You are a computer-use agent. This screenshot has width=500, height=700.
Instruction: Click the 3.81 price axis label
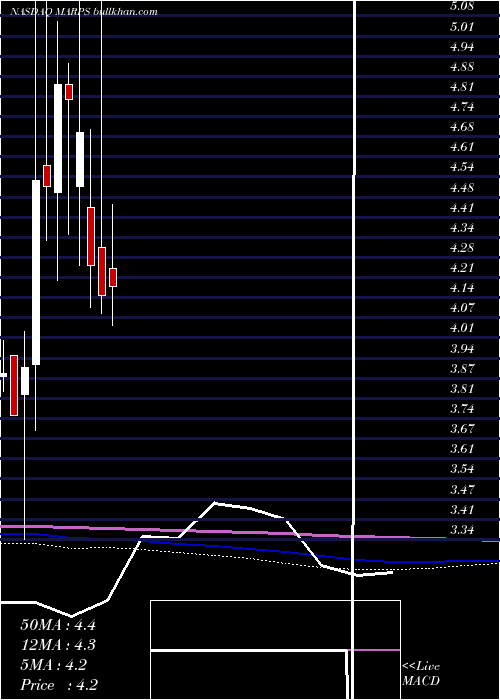[x=462, y=388]
